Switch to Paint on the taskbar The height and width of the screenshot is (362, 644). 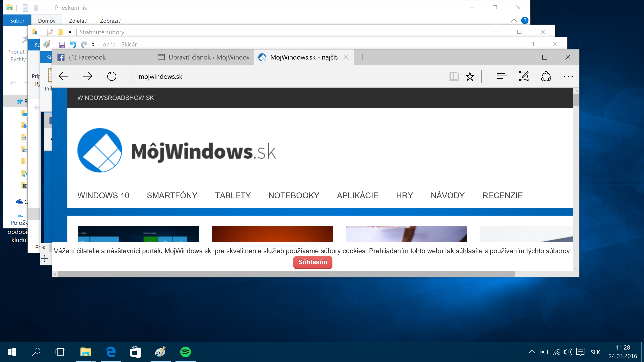pos(161,352)
